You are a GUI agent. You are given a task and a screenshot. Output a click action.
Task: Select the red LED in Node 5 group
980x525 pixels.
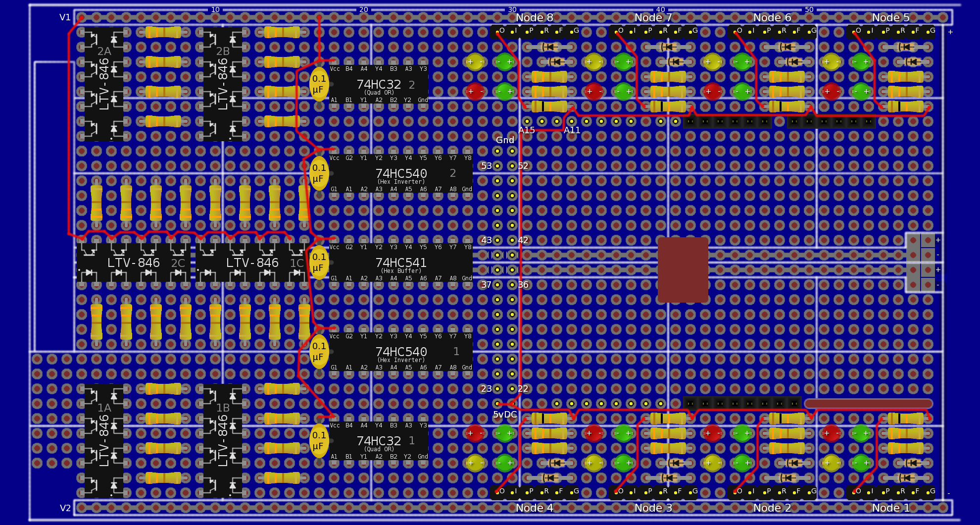(x=832, y=92)
